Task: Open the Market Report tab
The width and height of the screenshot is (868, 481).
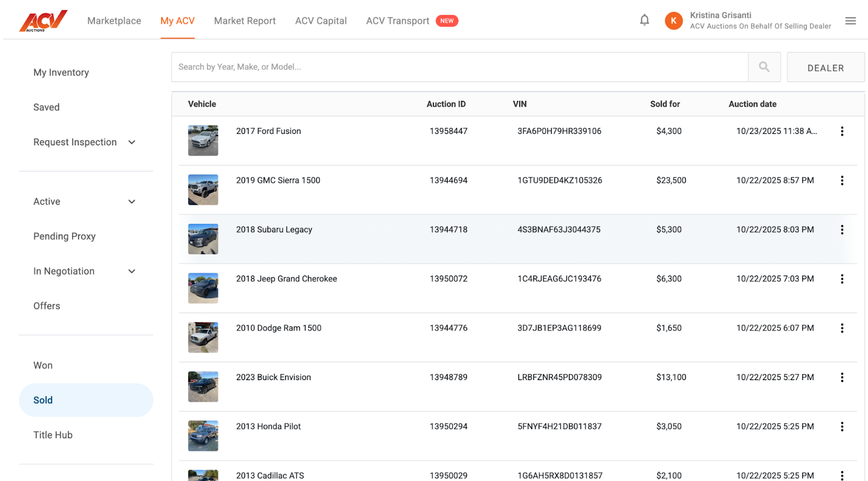Action: click(245, 21)
